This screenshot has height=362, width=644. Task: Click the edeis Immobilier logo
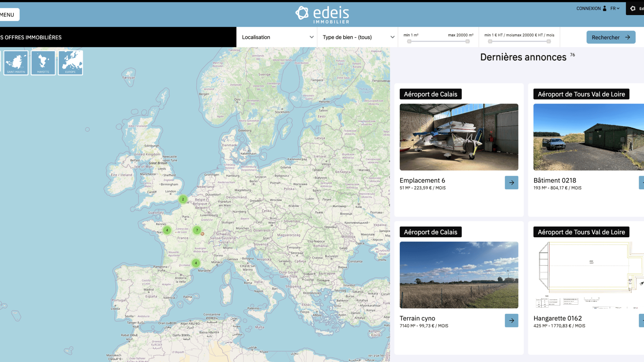click(322, 15)
